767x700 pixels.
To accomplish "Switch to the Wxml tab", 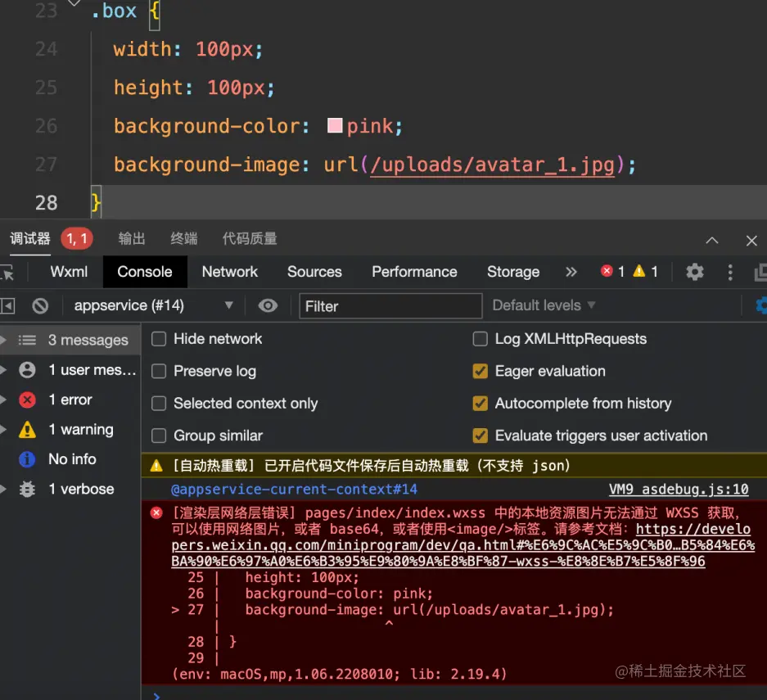I will pos(69,272).
